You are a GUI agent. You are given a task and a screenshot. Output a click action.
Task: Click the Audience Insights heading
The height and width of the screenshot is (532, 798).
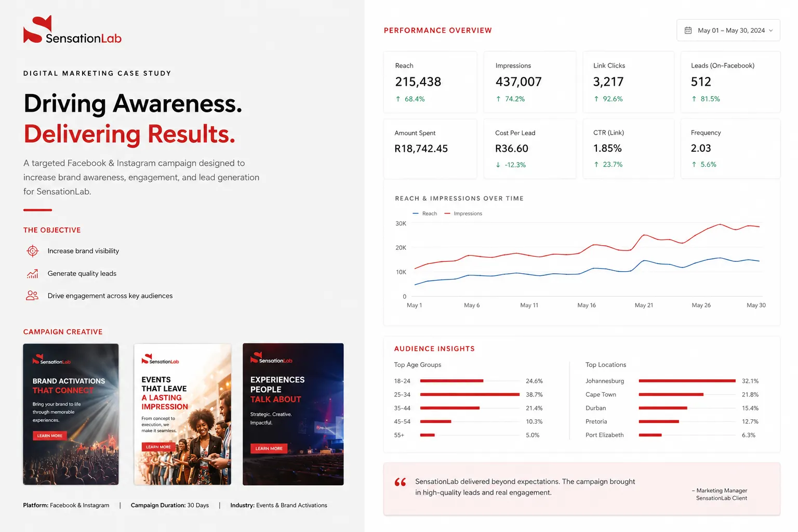[434, 349]
